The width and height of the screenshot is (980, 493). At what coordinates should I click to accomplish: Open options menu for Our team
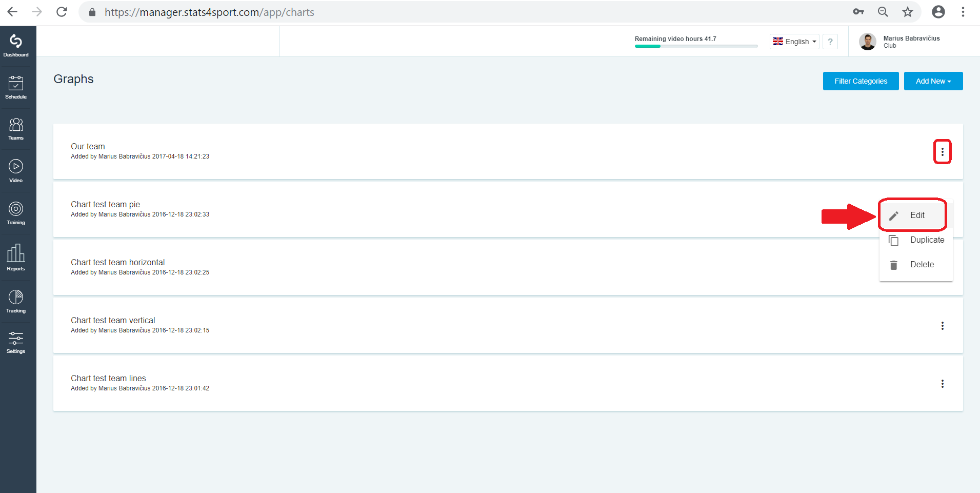pyautogui.click(x=943, y=152)
